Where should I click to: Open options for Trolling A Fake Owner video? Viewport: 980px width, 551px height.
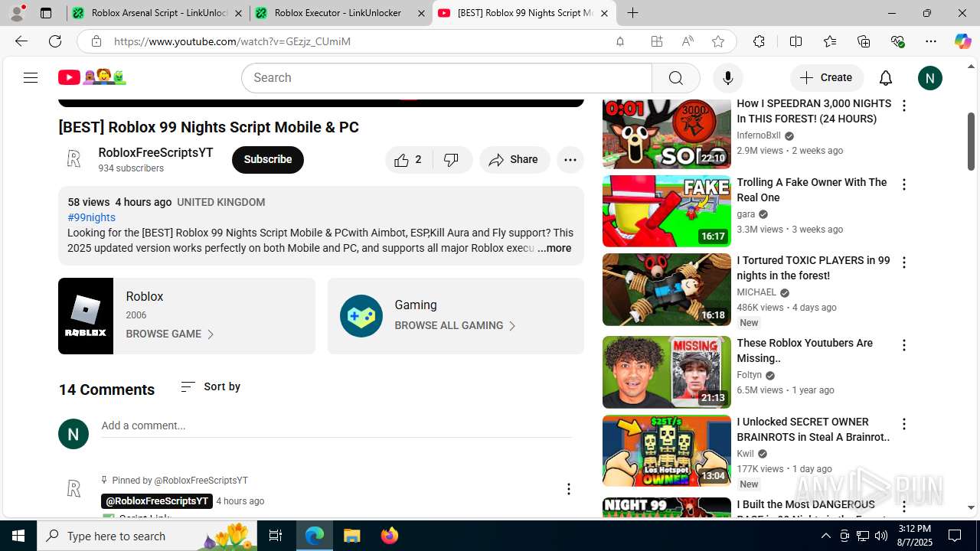click(904, 184)
